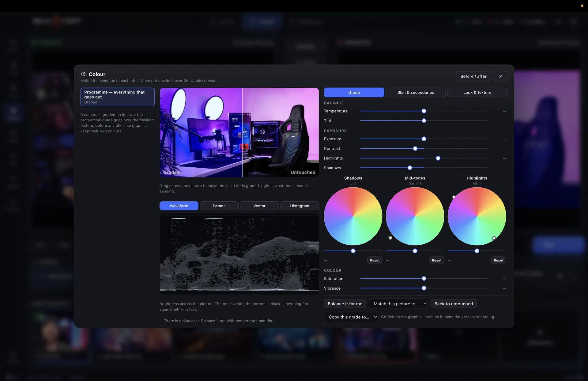Click the Shadows Lift level slider handle
This screenshot has width=588, height=381.
[x=353, y=251]
